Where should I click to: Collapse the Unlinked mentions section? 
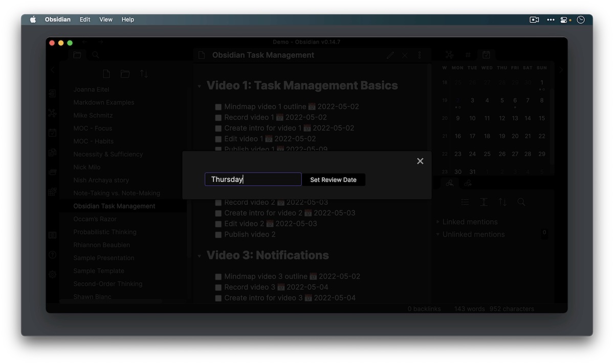(x=437, y=234)
